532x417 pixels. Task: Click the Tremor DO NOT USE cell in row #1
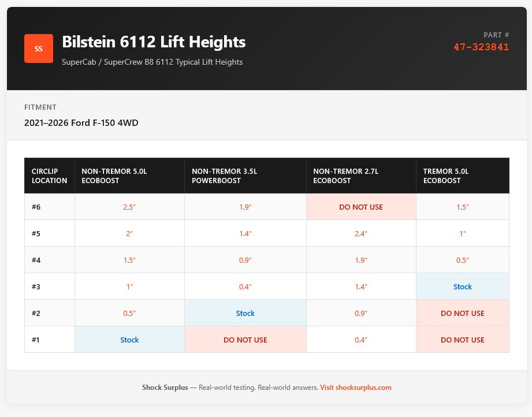(x=463, y=340)
